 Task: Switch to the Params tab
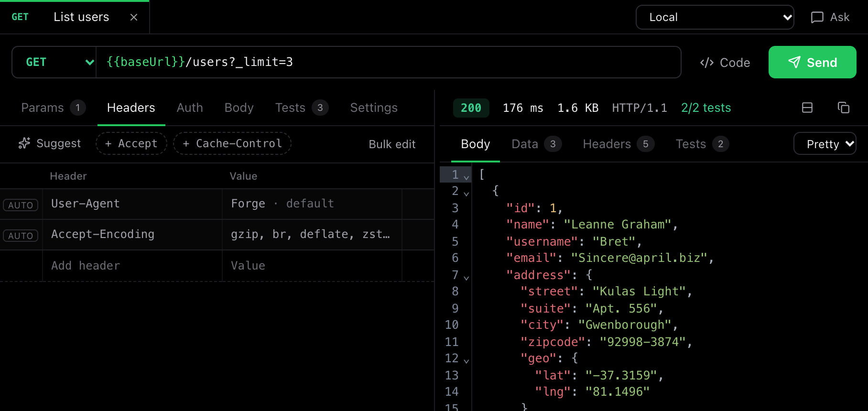tap(53, 108)
